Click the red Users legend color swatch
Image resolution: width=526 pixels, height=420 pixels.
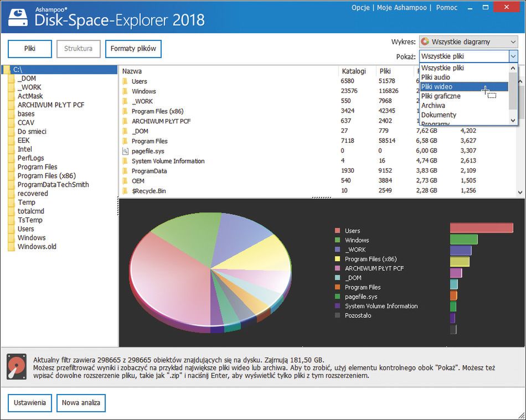337,231
